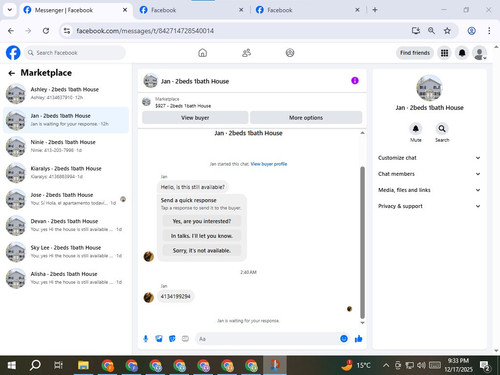500x375 pixels.
Task: Choose a sticker for the message
Action: 172,339
